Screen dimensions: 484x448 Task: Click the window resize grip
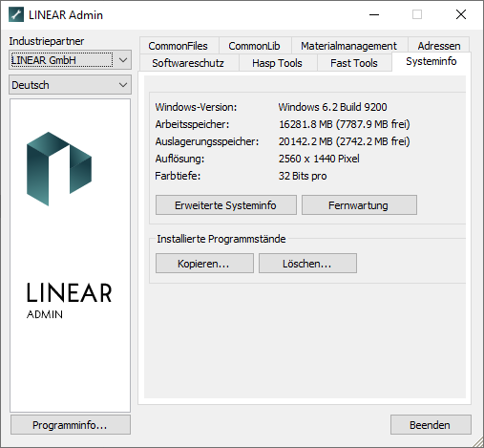pyautogui.click(x=478, y=442)
